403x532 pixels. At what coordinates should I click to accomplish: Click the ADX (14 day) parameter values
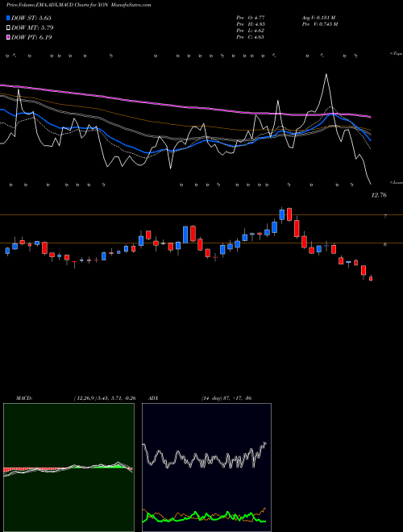(x=226, y=398)
